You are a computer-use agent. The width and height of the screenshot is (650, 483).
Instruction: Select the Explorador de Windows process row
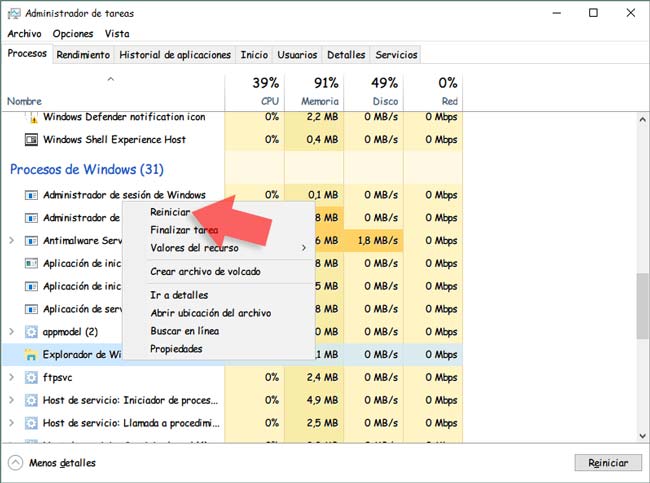pos(232,354)
